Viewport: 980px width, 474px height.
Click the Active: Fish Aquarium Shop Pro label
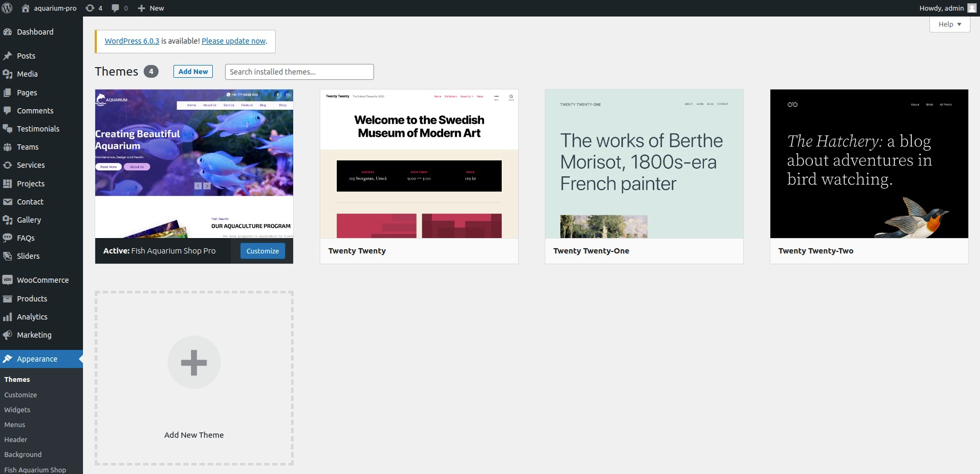point(160,251)
